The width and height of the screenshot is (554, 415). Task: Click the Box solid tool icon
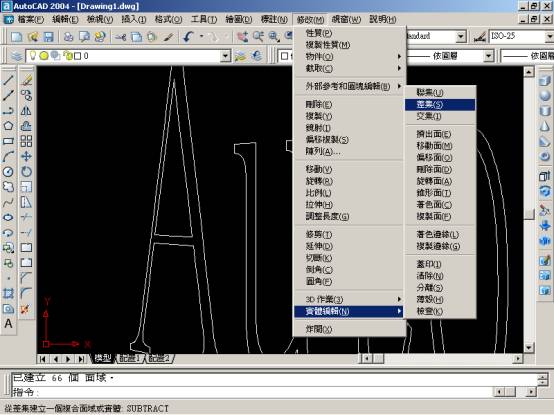point(544,81)
